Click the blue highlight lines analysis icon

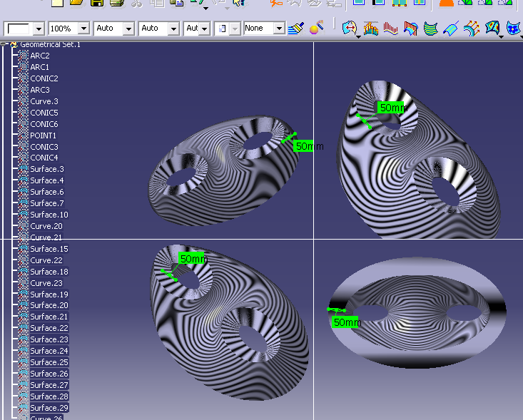click(x=451, y=29)
